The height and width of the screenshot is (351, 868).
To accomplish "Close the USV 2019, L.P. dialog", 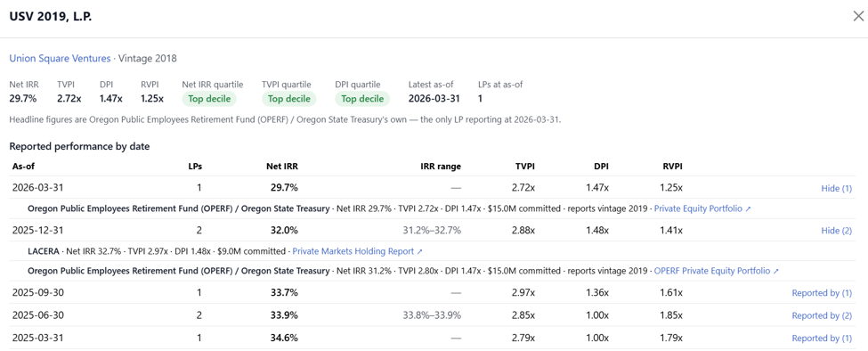I will click(x=857, y=16).
